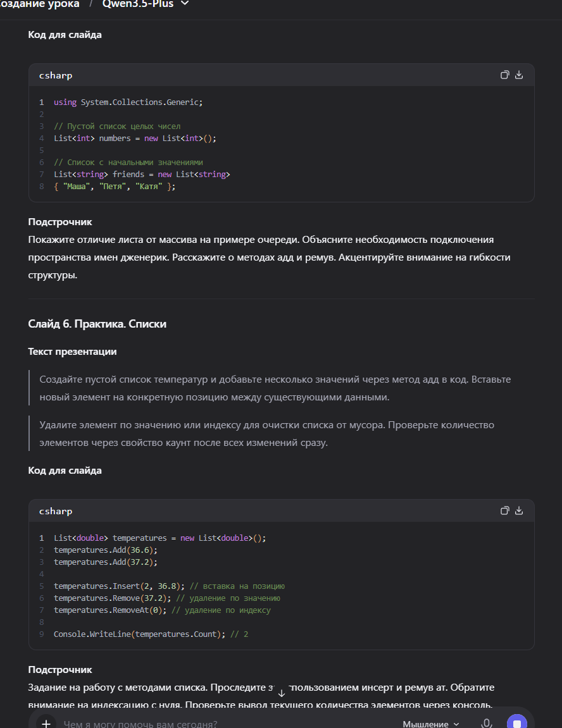Viewport: 562px width, 728px height.
Task: Activate the microphone voice input icon
Action: pos(487,724)
